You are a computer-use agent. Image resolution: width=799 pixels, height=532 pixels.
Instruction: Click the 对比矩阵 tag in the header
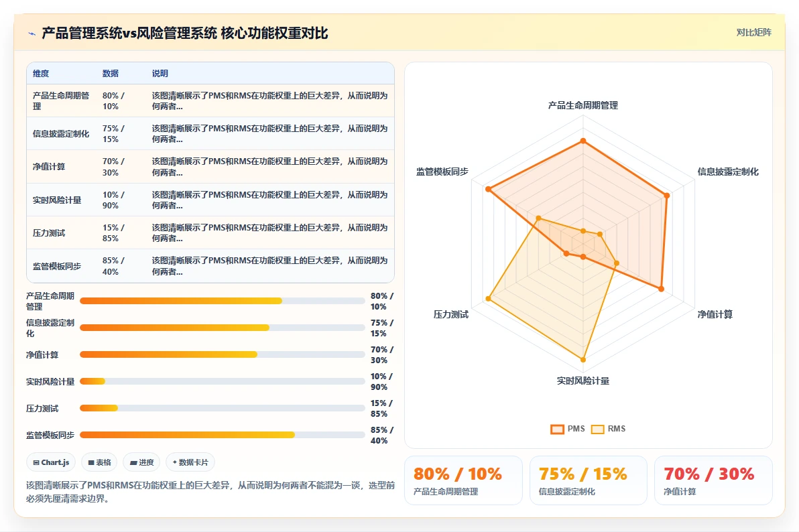coord(753,32)
